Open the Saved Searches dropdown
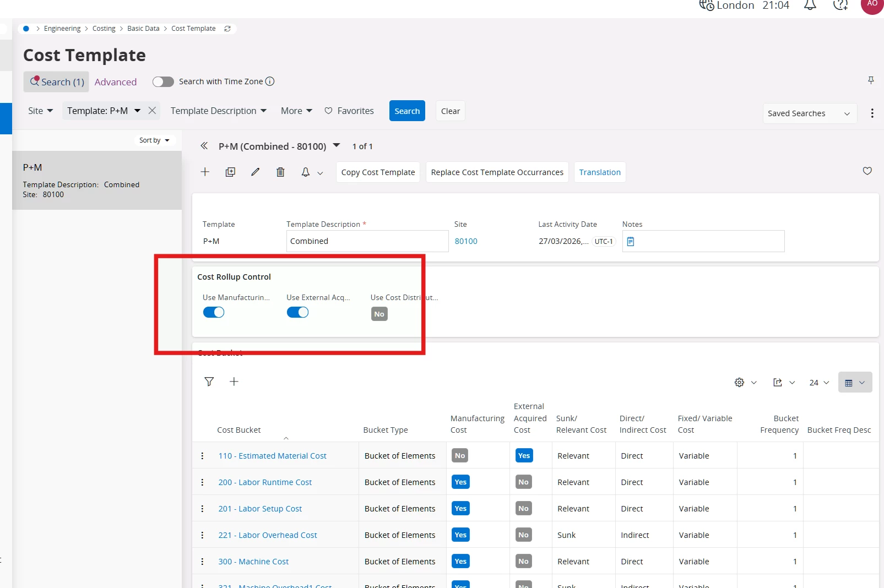This screenshot has height=588, width=884. coord(809,113)
